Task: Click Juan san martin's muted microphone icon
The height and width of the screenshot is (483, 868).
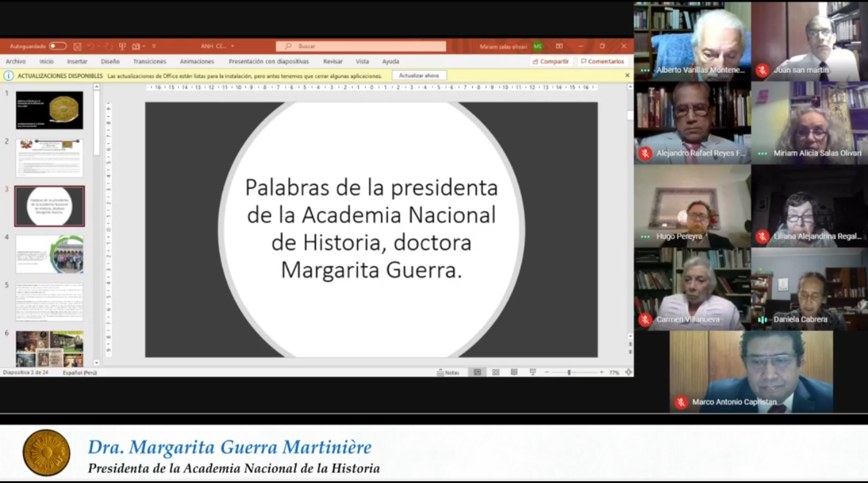Action: [x=762, y=70]
